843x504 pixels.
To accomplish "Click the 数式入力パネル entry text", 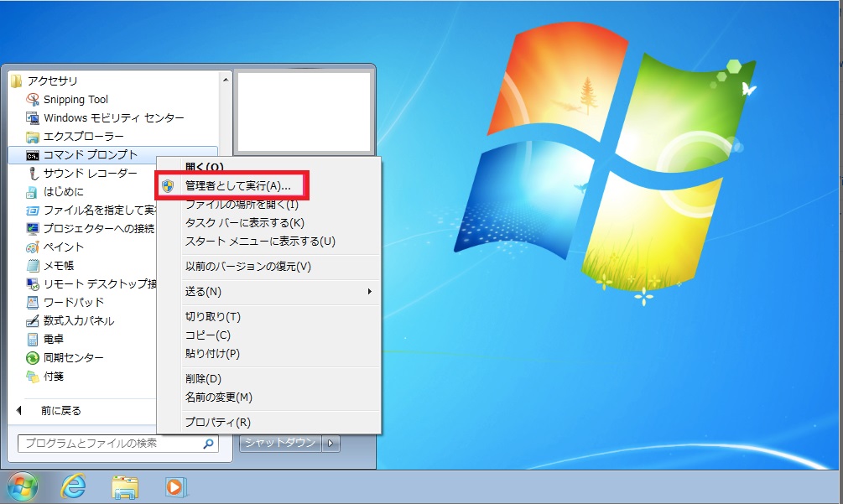I will coord(79,321).
